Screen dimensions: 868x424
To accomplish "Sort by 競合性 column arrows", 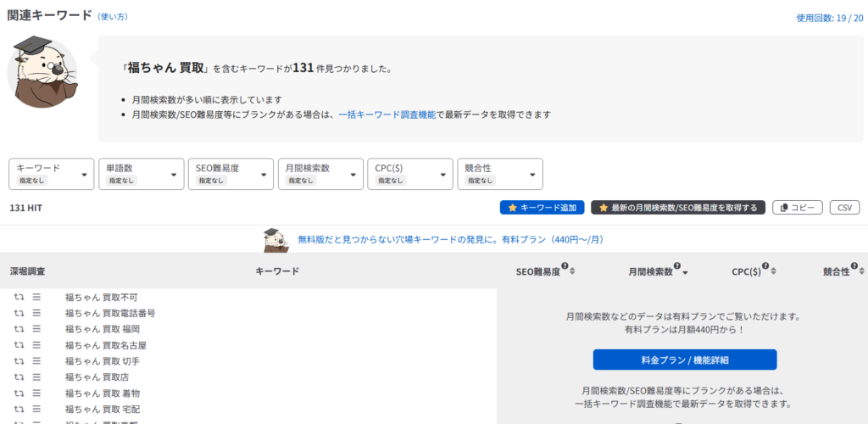I will pyautogui.click(x=862, y=271).
